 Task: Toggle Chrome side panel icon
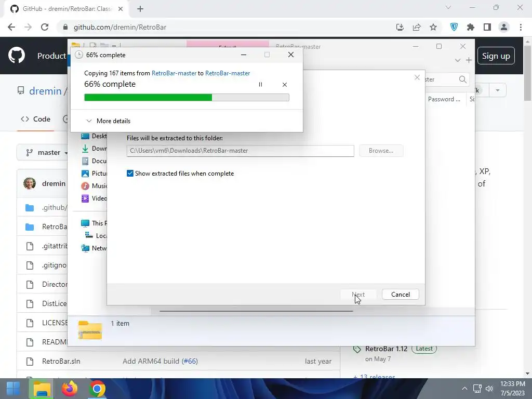487,27
